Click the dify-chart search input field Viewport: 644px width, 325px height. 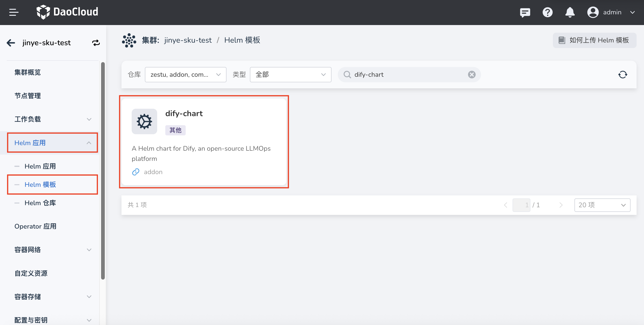pyautogui.click(x=409, y=74)
